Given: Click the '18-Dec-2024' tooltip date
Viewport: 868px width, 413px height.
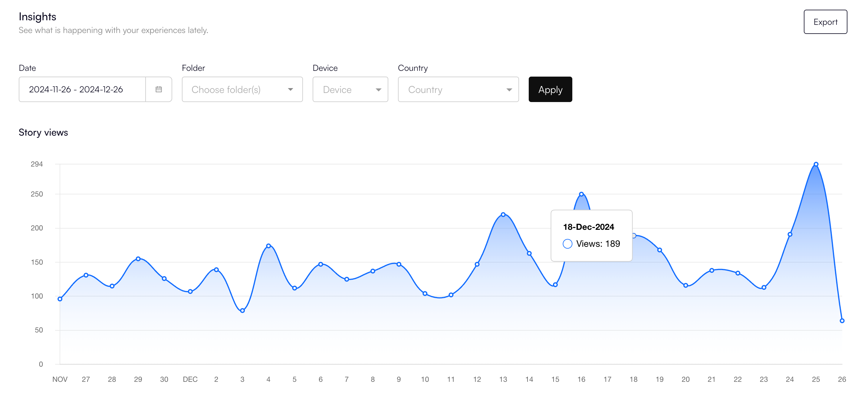Looking at the screenshot, I should point(588,227).
